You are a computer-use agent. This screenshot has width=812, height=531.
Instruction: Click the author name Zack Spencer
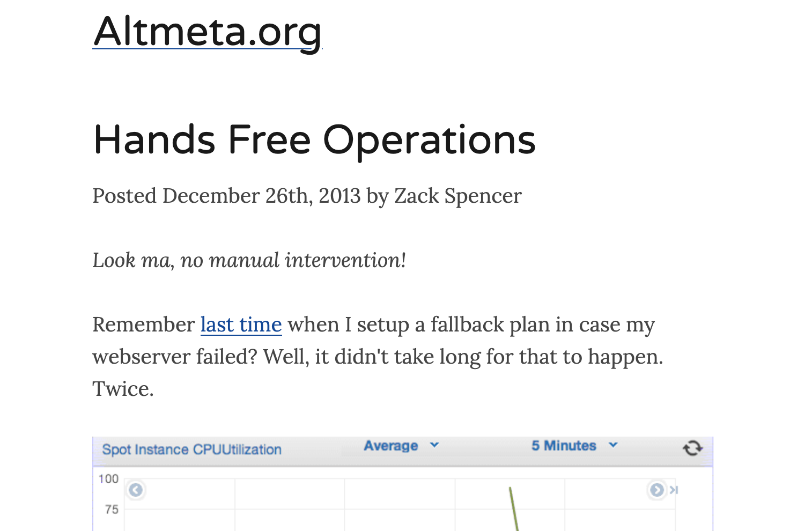tap(458, 196)
